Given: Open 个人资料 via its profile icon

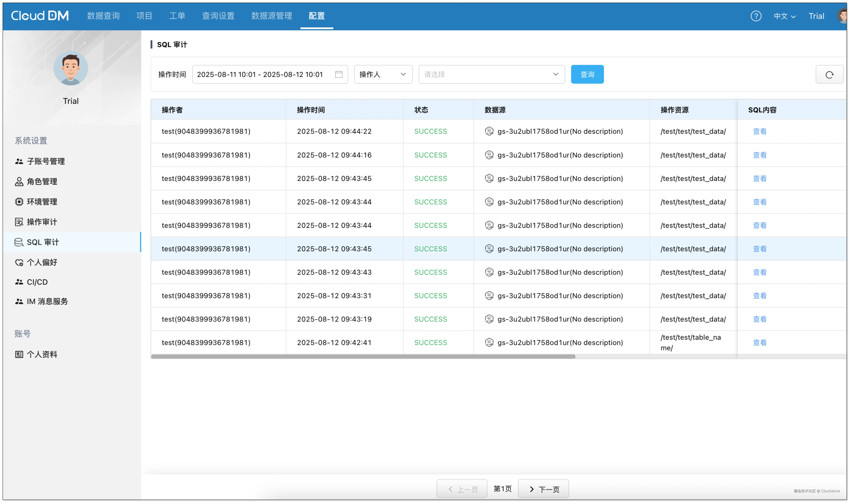Looking at the screenshot, I should click(x=19, y=354).
